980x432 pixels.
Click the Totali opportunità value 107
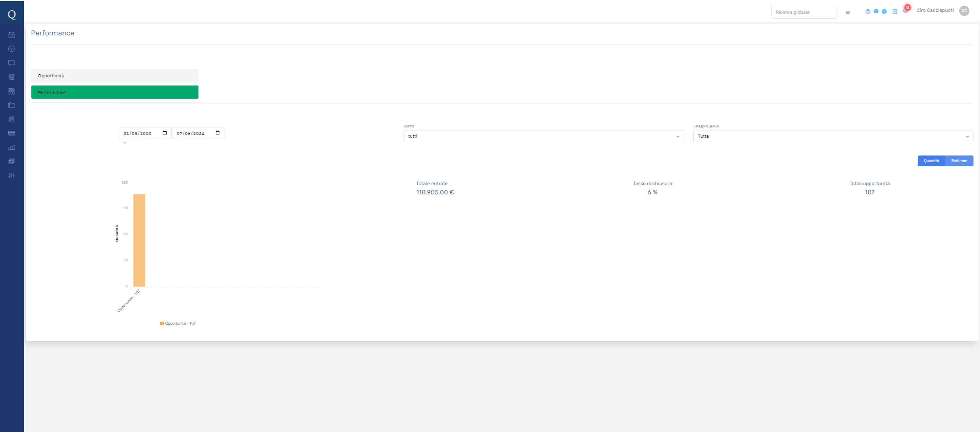[869, 192]
